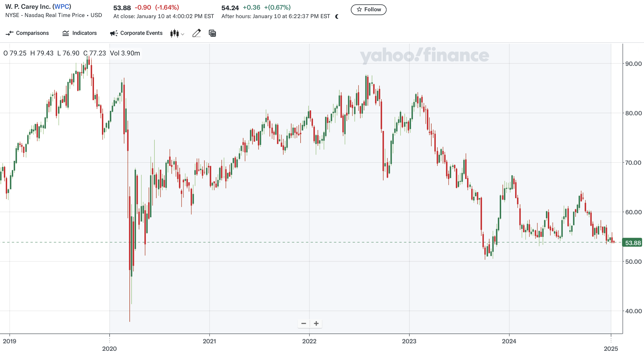
Task: Click the -0.90 price change text
Action: coord(143,8)
